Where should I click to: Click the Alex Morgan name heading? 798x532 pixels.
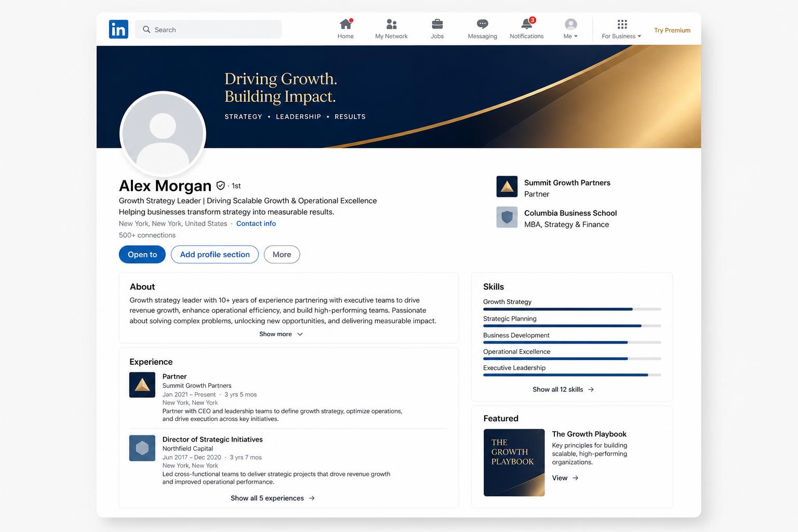(165, 186)
